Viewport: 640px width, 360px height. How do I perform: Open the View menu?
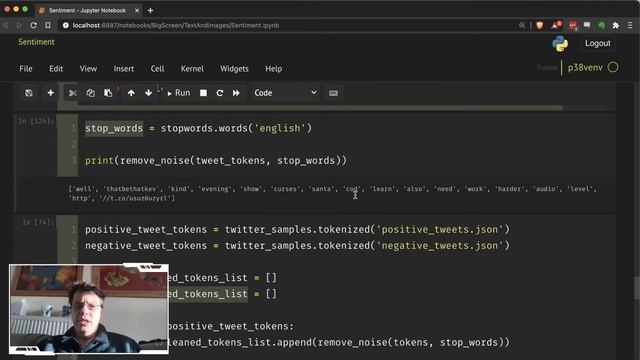(x=88, y=69)
